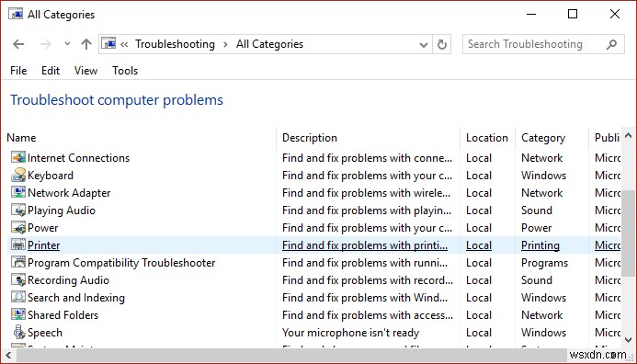Viewport: 637px width, 364px height.
Task: Start the Recording Audio troubleshooter
Action: click(x=68, y=280)
